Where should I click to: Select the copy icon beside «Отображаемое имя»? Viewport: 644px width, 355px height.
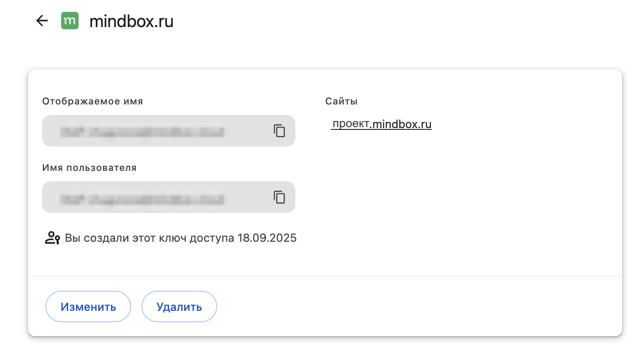click(279, 130)
